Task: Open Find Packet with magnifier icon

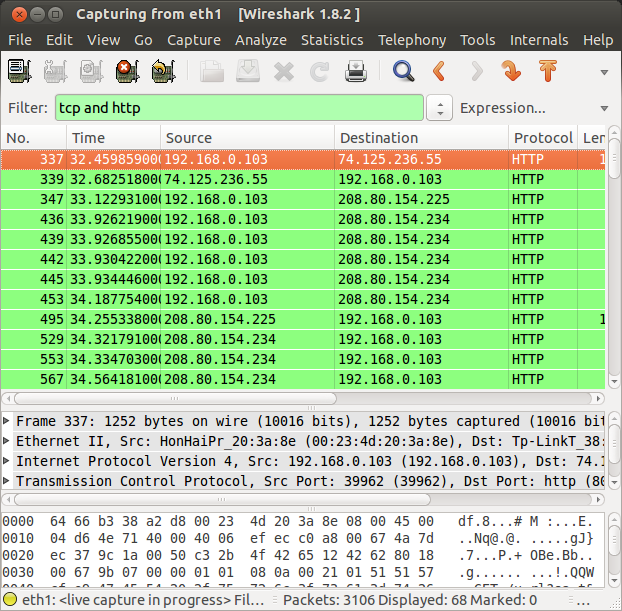Action: [x=403, y=71]
